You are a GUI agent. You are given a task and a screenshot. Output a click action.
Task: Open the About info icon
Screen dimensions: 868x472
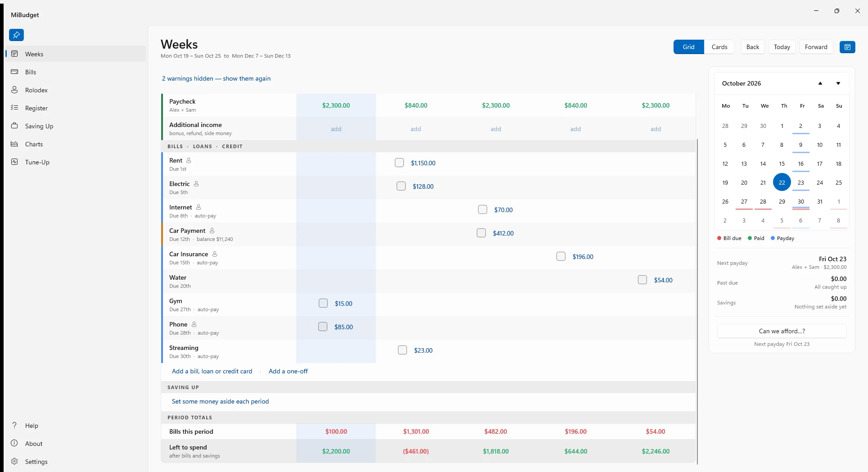(x=14, y=443)
